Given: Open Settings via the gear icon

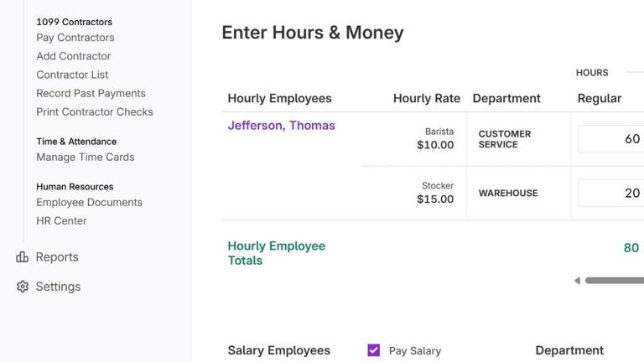Looking at the screenshot, I should [23, 287].
